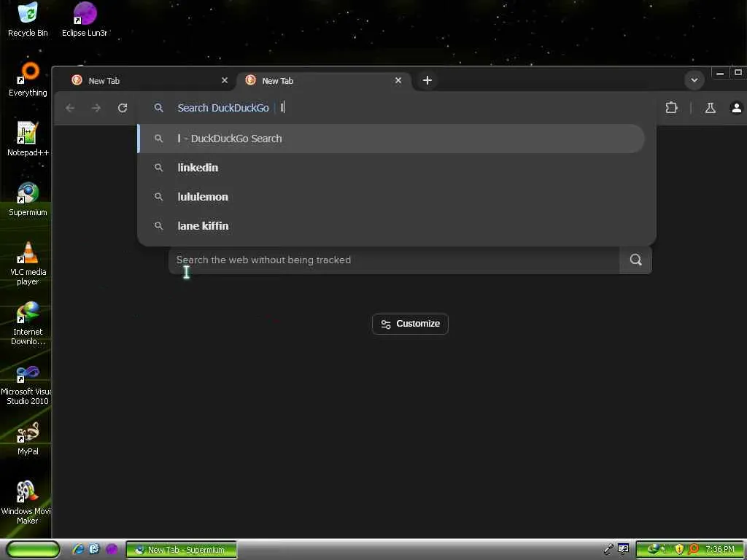Close the second New Tab
Viewport: 747px width, 560px height.
(x=398, y=80)
